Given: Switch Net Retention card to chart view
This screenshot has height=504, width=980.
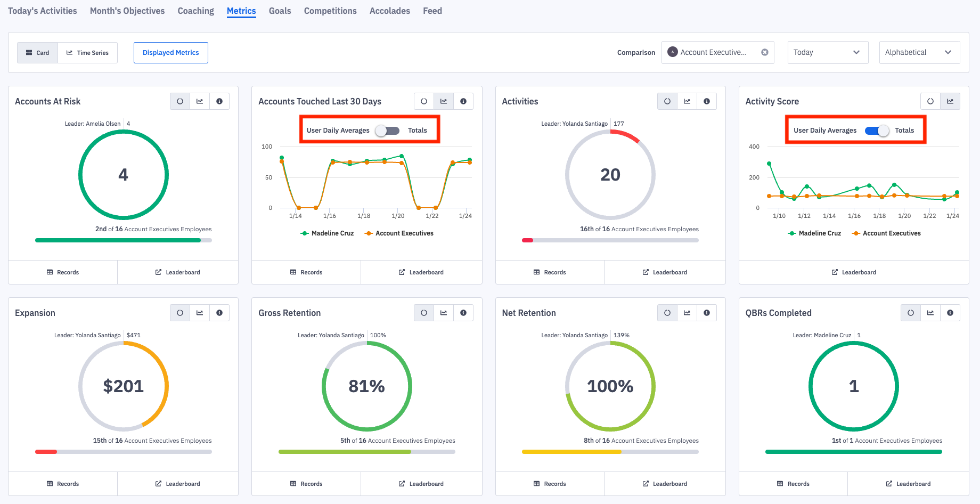Looking at the screenshot, I should pyautogui.click(x=687, y=313).
